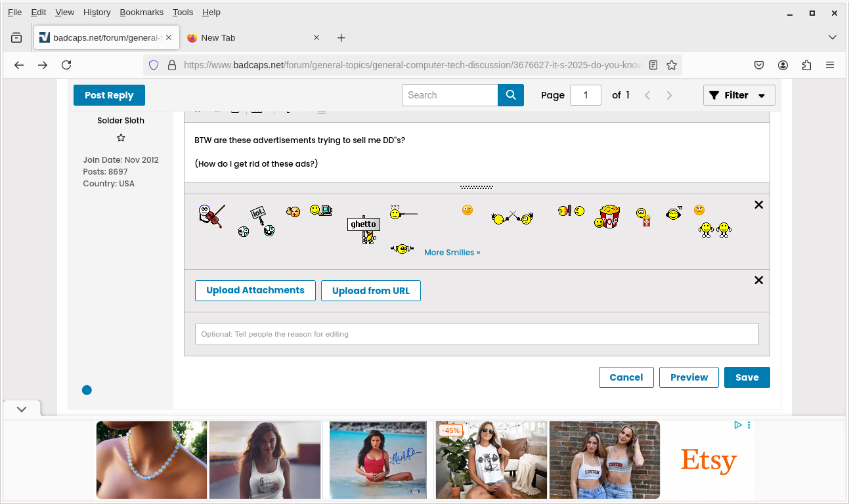
Task: Reload the page
Action: pyautogui.click(x=66, y=65)
